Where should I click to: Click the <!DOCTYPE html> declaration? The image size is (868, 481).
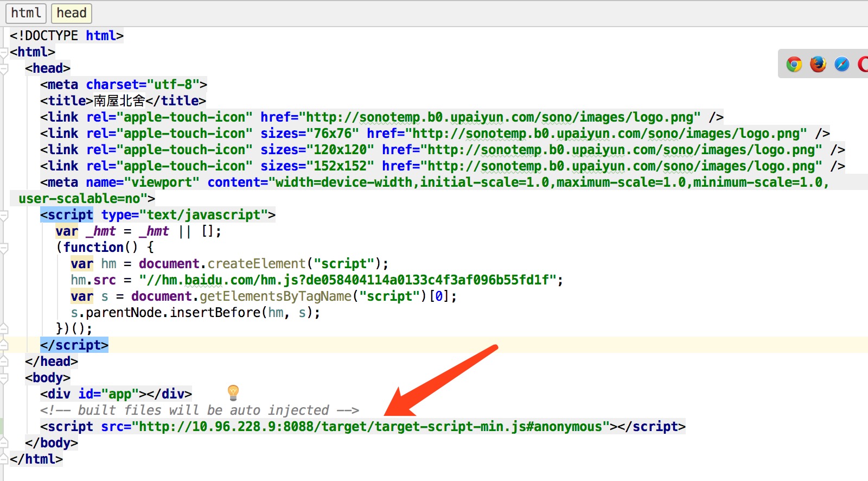click(67, 36)
